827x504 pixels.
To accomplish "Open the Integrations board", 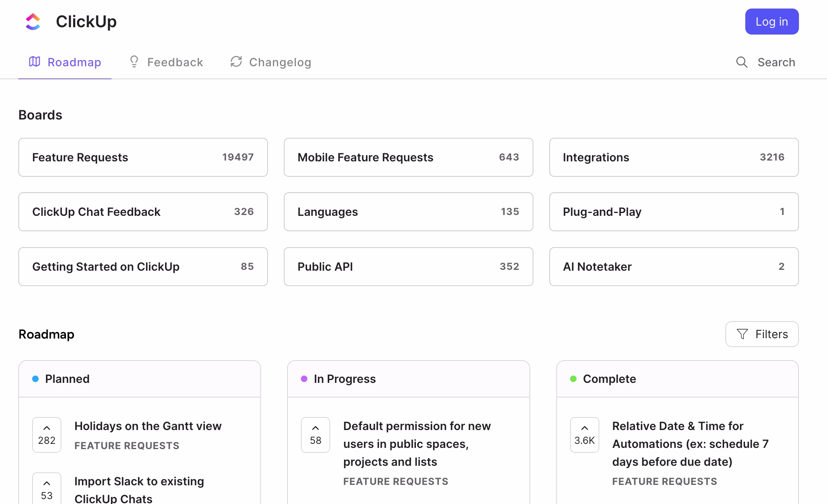I will click(x=674, y=157).
